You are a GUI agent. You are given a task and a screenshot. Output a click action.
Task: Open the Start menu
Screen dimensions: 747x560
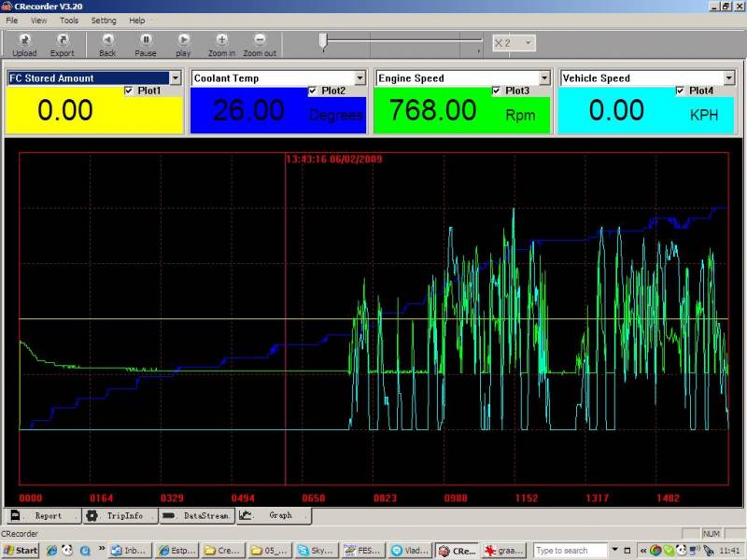[21, 551]
